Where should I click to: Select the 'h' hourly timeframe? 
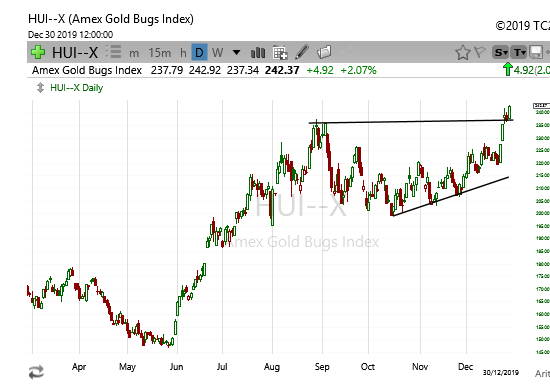tap(183, 53)
